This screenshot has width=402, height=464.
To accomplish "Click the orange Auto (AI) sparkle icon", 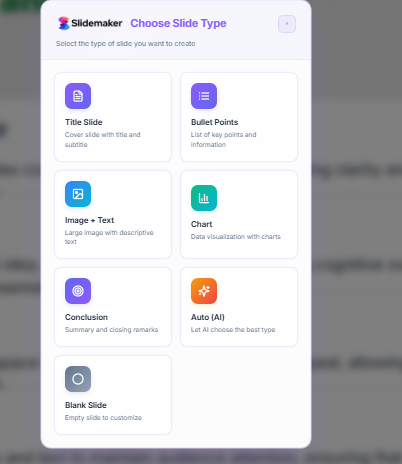I will click(x=204, y=291).
